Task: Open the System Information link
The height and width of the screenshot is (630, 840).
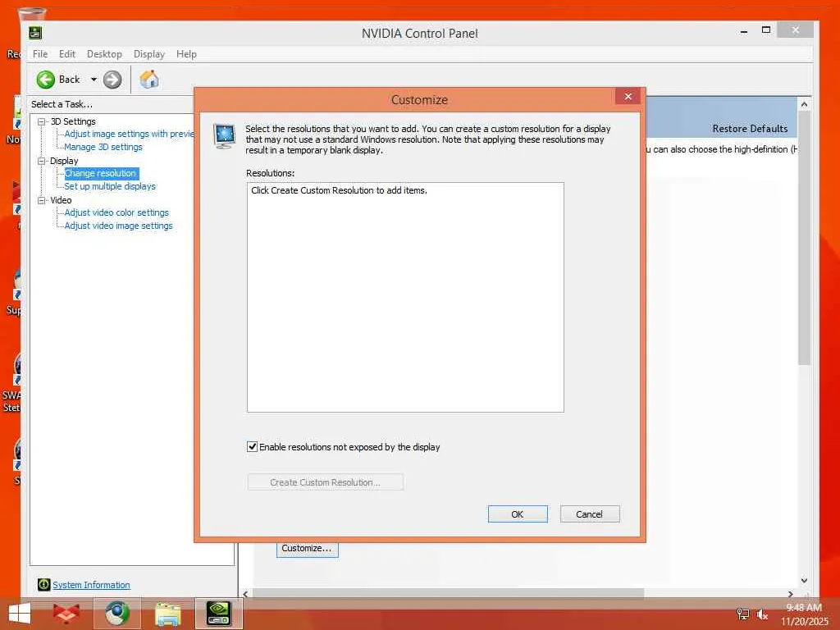Action: (91, 585)
